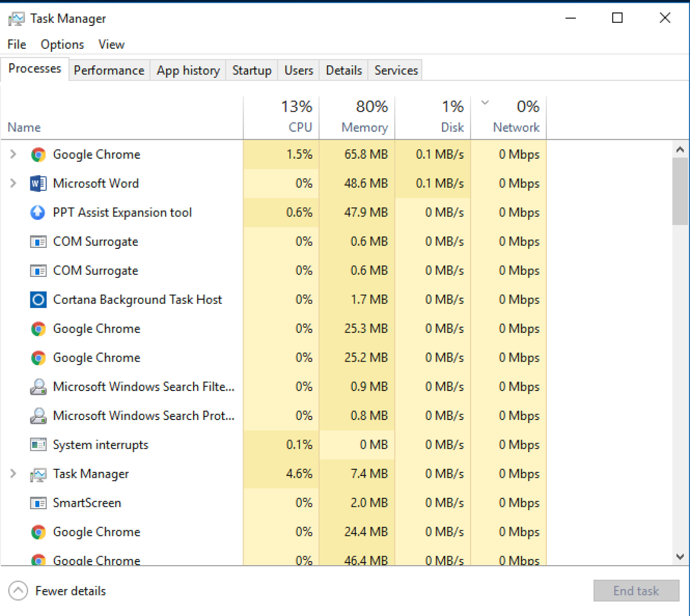The width and height of the screenshot is (690, 616).
Task: Click the scrollbar down arrow
Action: tap(681, 556)
